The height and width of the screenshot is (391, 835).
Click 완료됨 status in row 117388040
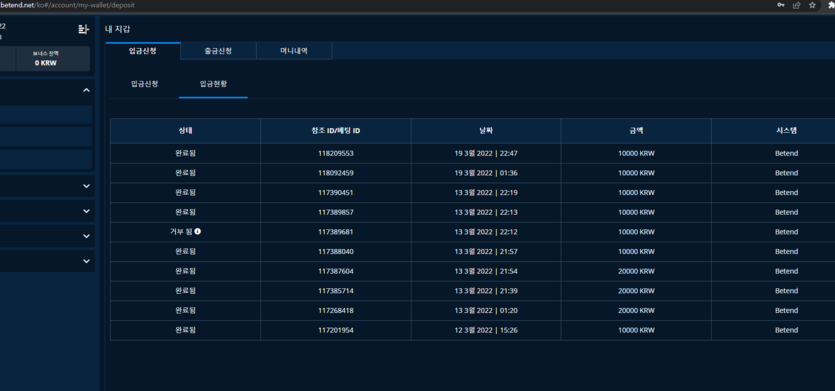click(185, 251)
